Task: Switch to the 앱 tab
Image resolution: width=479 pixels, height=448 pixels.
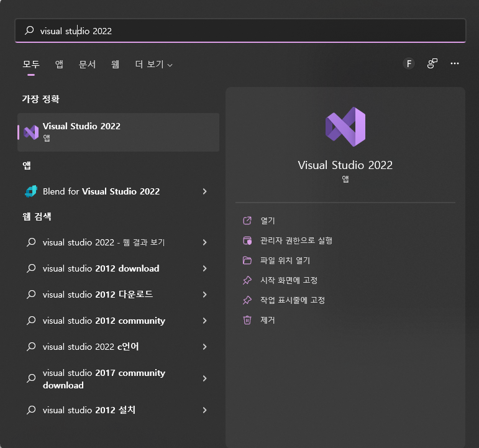Action: tap(59, 64)
